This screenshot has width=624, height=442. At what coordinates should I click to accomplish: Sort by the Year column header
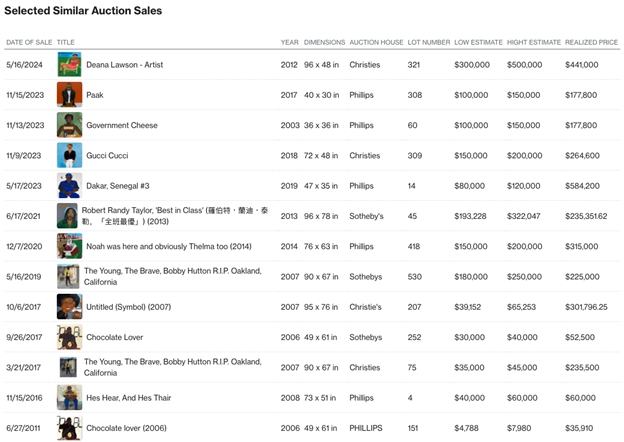click(x=289, y=43)
